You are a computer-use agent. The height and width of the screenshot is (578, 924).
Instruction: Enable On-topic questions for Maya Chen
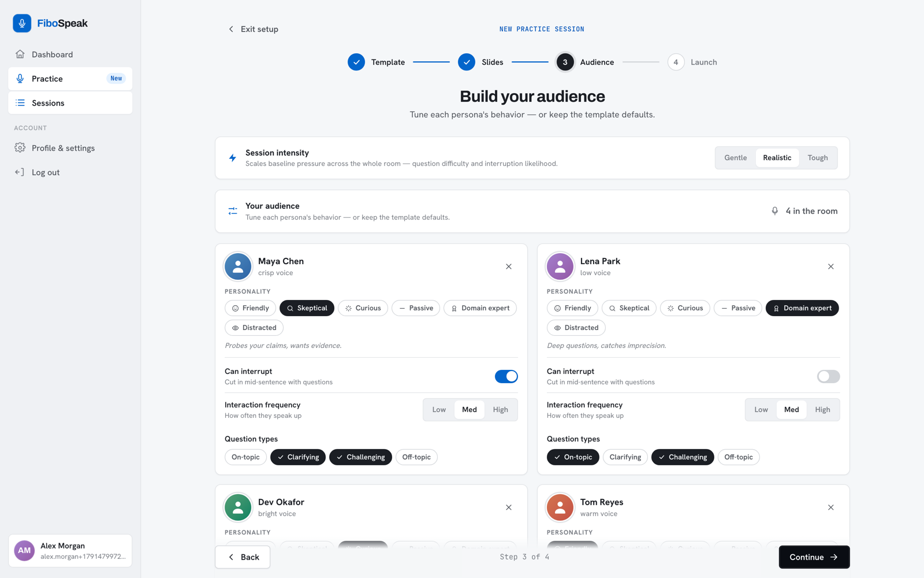coord(246,457)
